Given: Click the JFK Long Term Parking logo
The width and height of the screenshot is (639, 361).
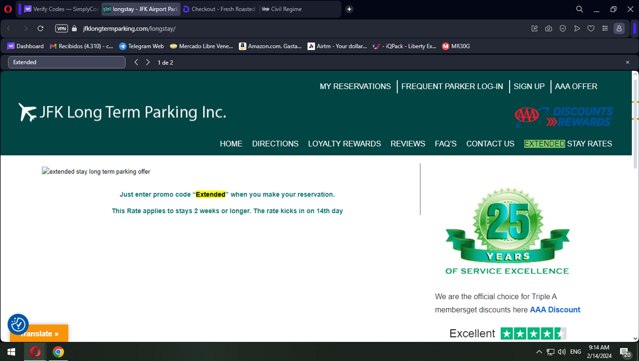Looking at the screenshot, I should (122, 112).
